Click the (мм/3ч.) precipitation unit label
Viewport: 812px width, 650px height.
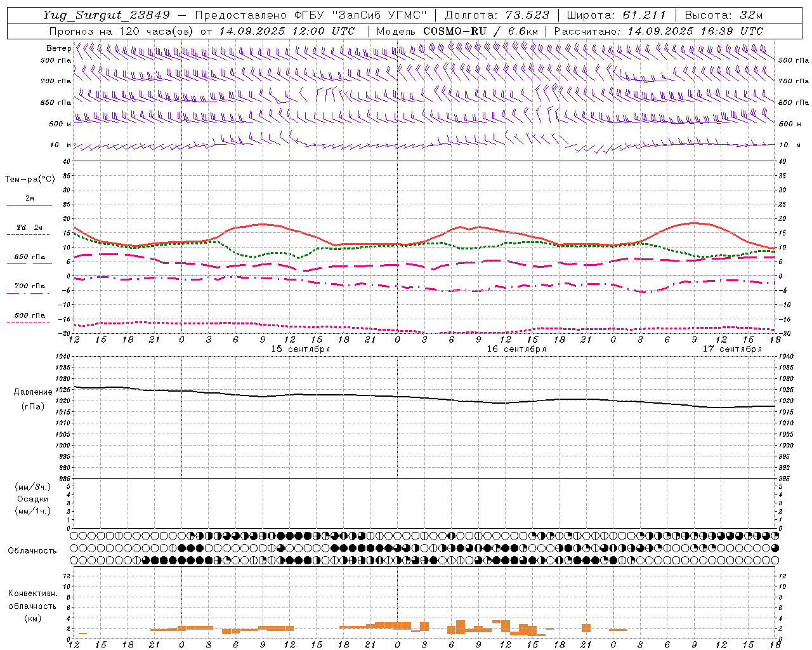coord(33,487)
